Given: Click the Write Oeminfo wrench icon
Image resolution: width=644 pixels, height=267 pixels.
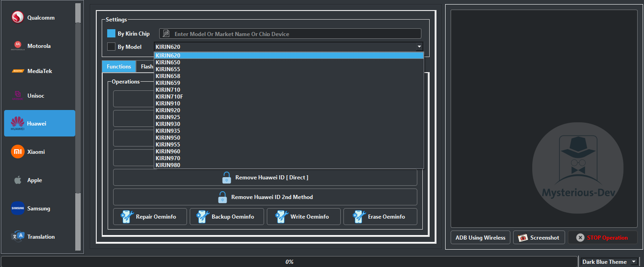Looking at the screenshot, I should click(x=281, y=217).
